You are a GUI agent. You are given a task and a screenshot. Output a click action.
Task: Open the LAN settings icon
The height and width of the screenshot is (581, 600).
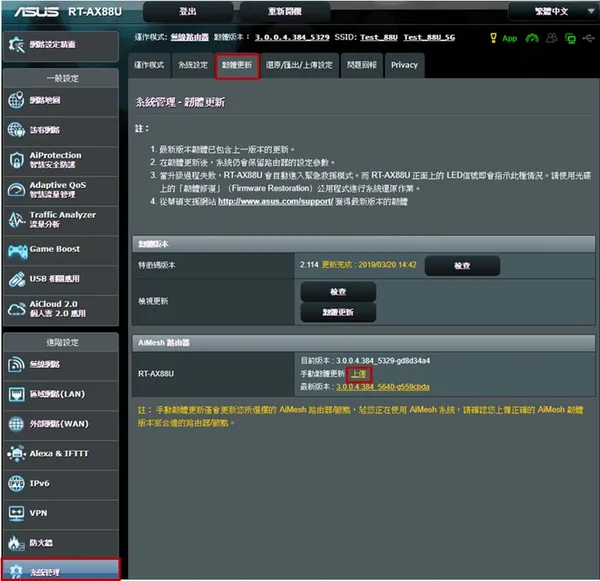coord(16,394)
